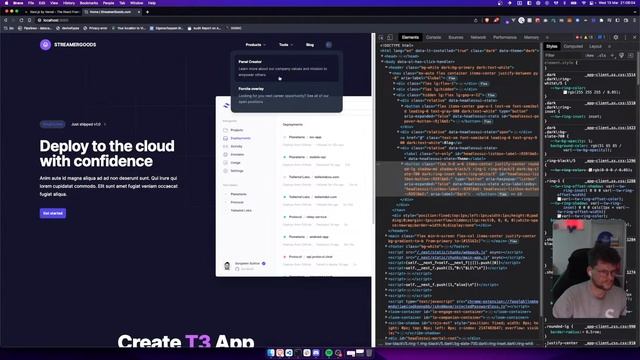Open the Tools dropdown in the site nav

pos(286,44)
